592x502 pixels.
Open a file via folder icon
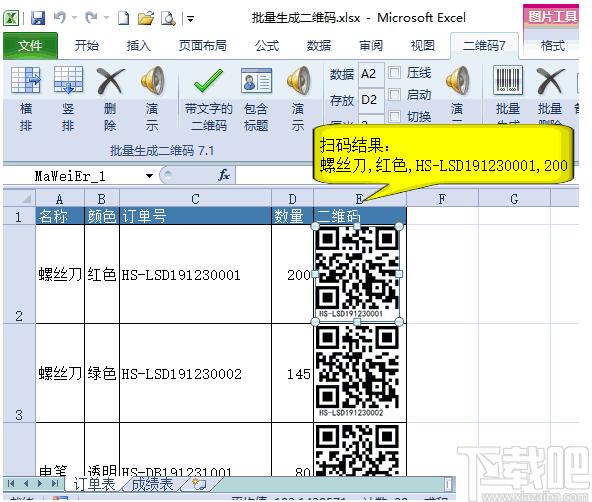(146, 18)
